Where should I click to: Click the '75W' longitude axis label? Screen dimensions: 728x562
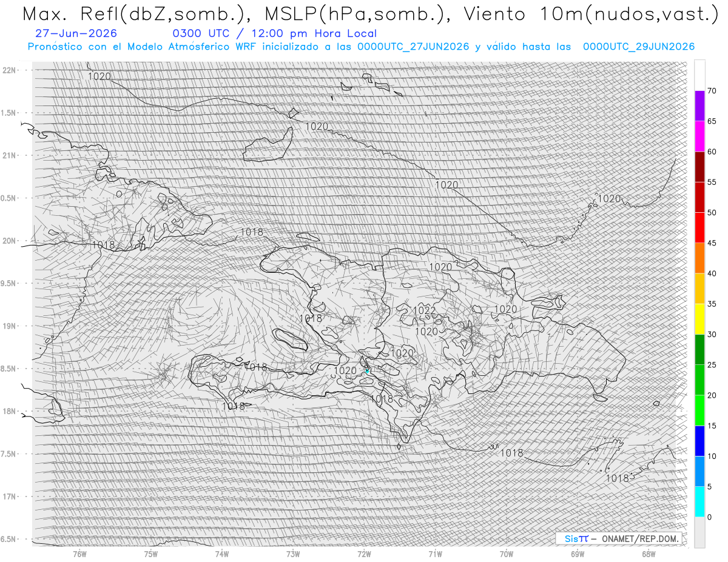click(x=151, y=554)
